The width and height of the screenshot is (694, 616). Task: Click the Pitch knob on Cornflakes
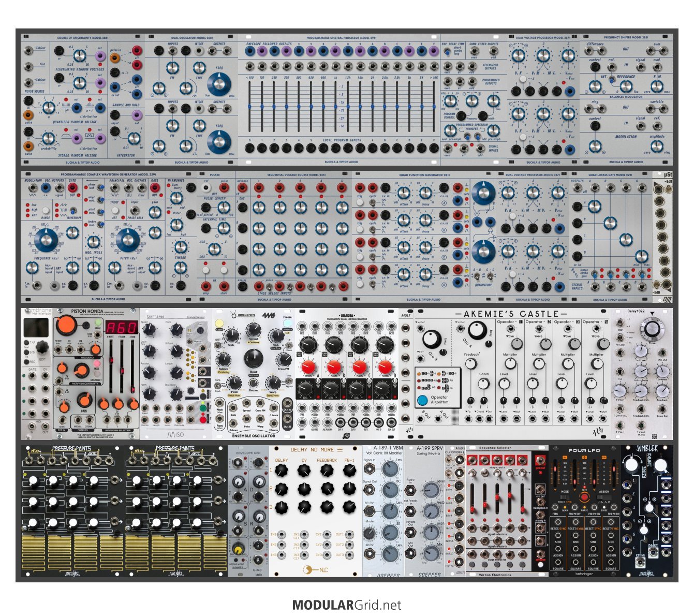176,329
